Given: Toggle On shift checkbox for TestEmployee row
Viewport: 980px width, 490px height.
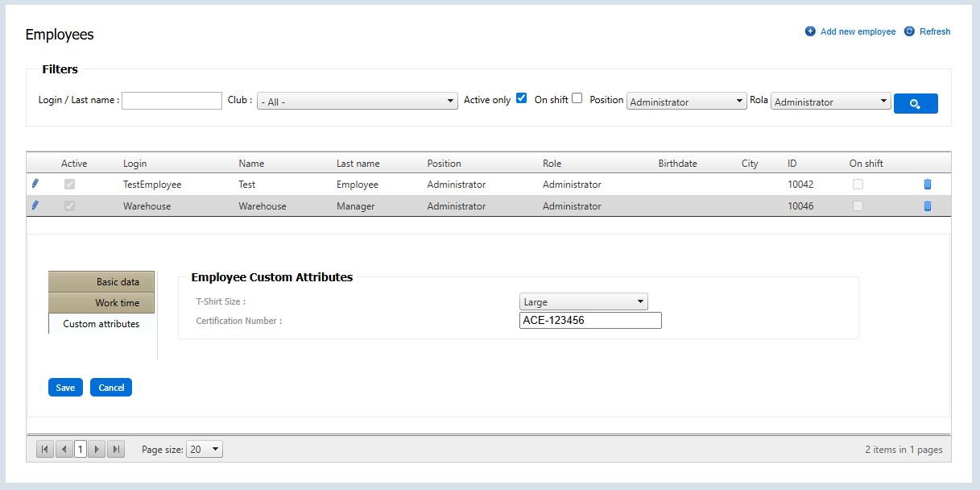Looking at the screenshot, I should click(858, 184).
